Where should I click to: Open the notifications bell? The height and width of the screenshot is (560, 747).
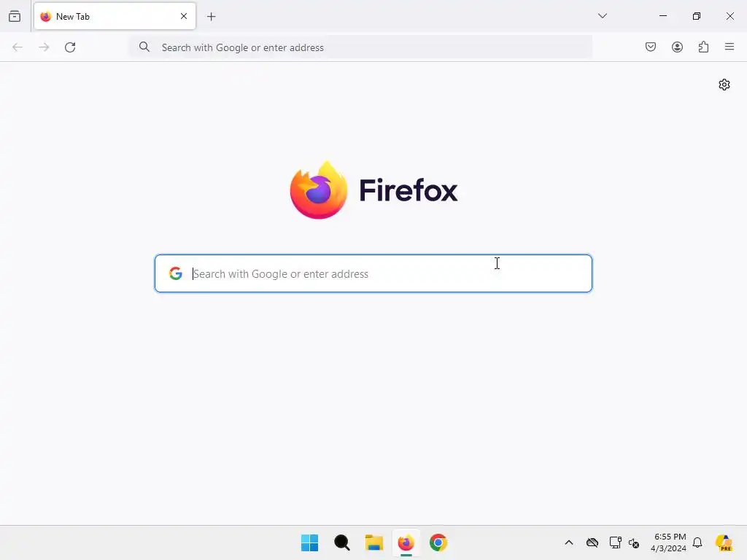tap(697, 542)
